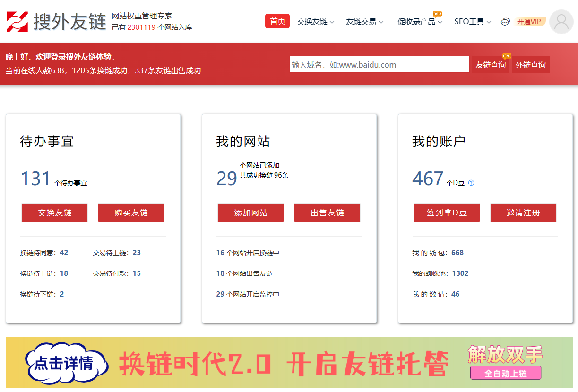578x392 pixels.
Task: Click the red 购买友链 button
Action: point(131,213)
